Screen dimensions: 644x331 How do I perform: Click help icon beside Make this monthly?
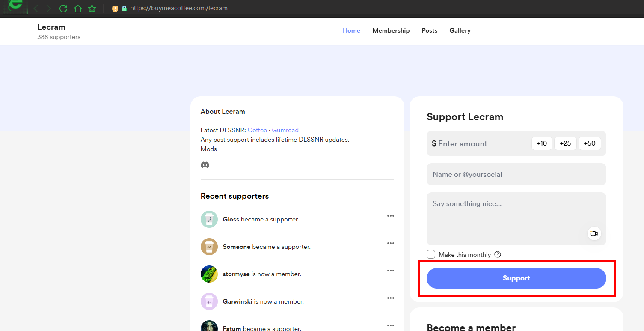pos(498,254)
